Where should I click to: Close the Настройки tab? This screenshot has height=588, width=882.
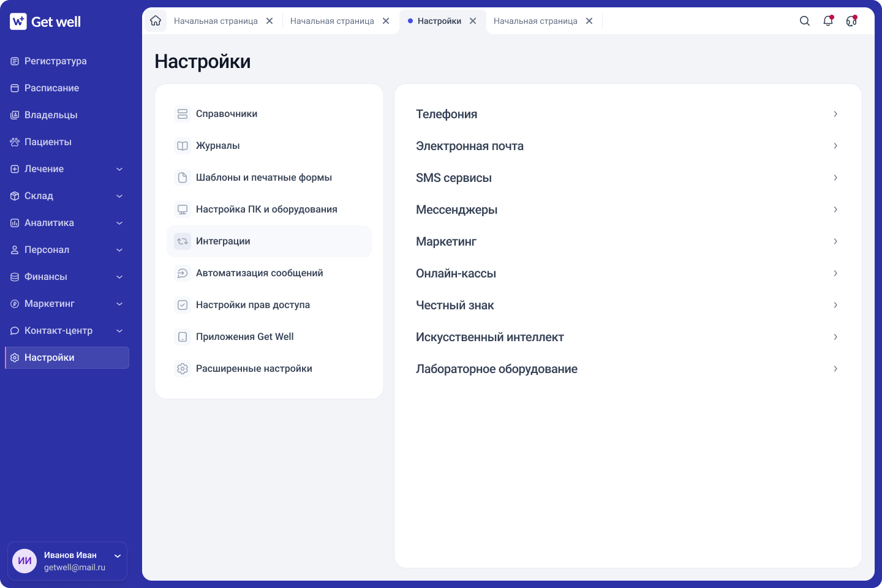[473, 21]
